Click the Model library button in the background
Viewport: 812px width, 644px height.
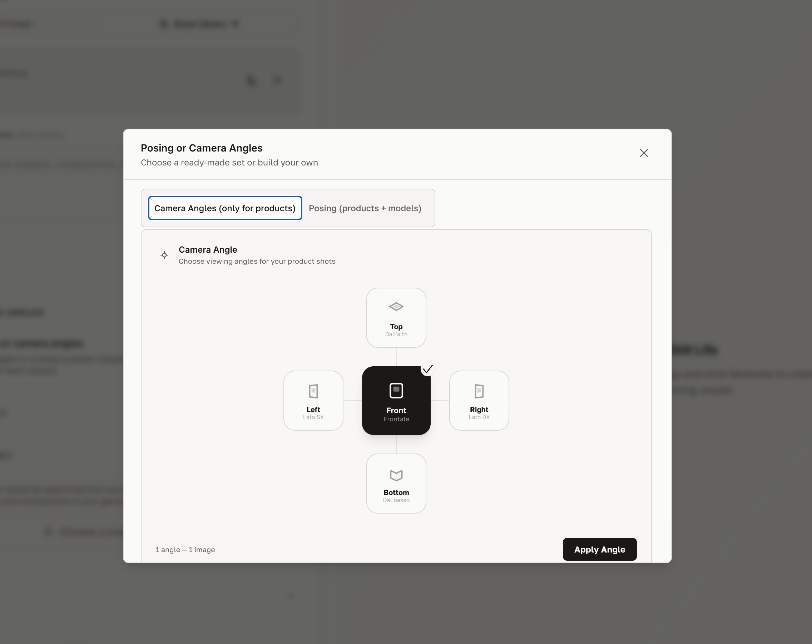pyautogui.click(x=199, y=24)
